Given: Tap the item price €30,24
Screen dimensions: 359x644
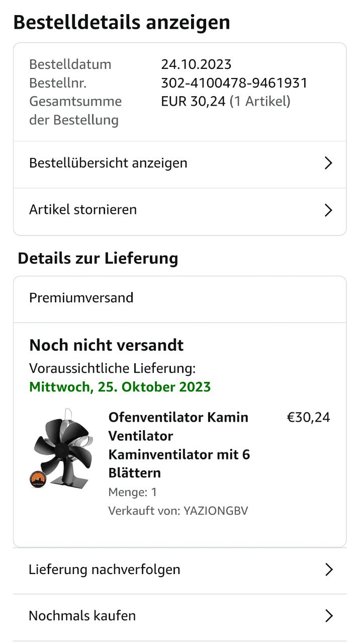Looking at the screenshot, I should point(308,418).
